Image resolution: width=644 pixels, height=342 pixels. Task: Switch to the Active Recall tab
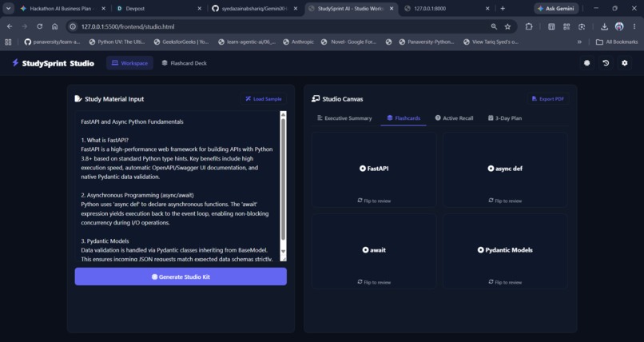[454, 117]
